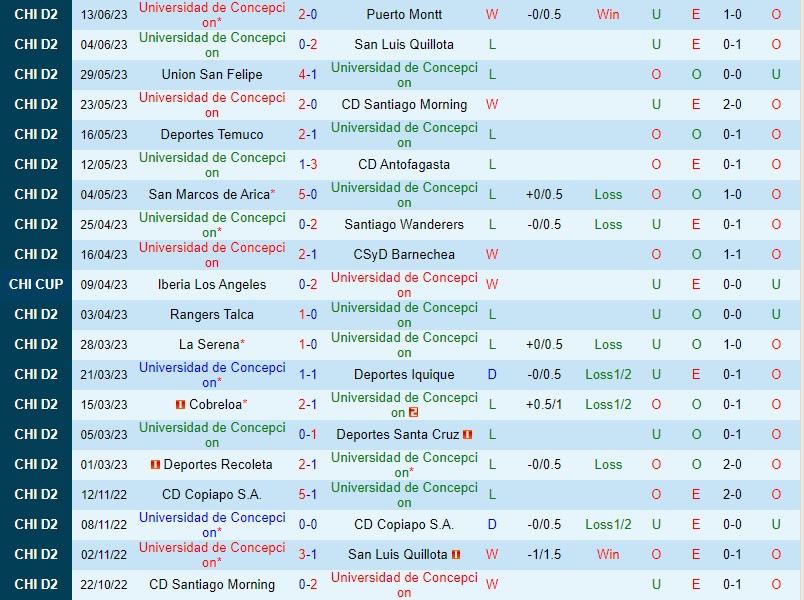Click Loss1/2 in Deportes Iquique row
This screenshot has width=804, height=600.
click(x=608, y=374)
